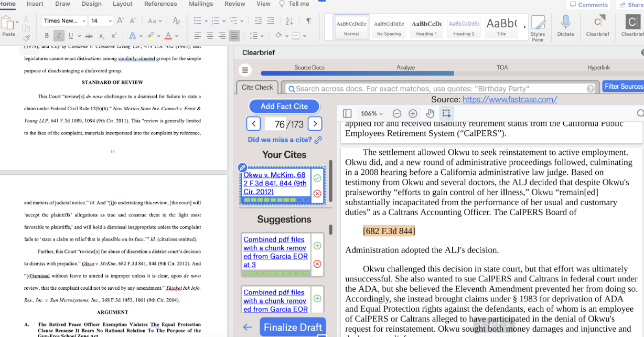Select the hand pan tool in viewer

point(430,113)
